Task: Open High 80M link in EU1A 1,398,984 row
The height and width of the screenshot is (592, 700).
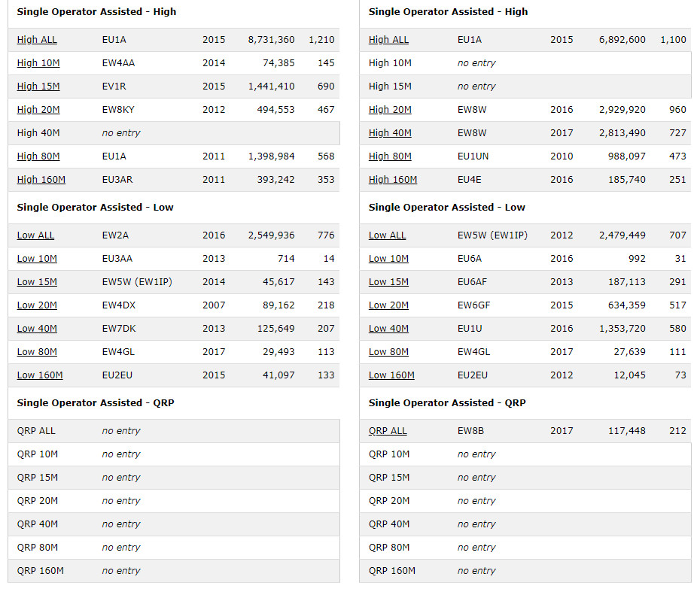Action: (x=38, y=156)
